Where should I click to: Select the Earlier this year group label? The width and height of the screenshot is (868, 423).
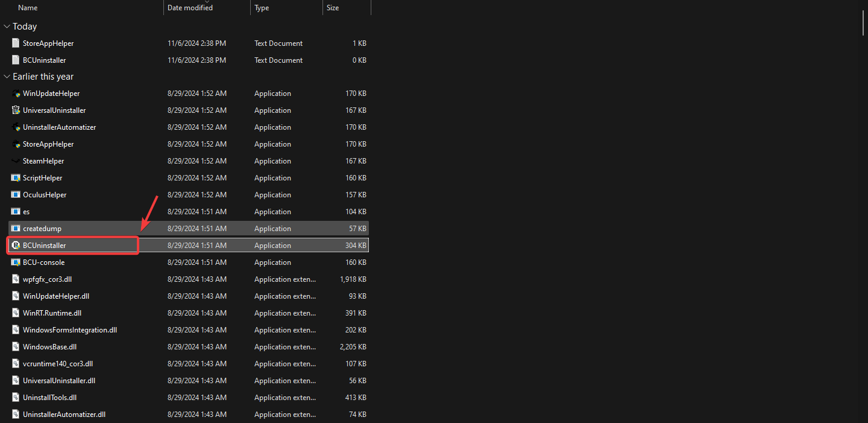[43, 77]
